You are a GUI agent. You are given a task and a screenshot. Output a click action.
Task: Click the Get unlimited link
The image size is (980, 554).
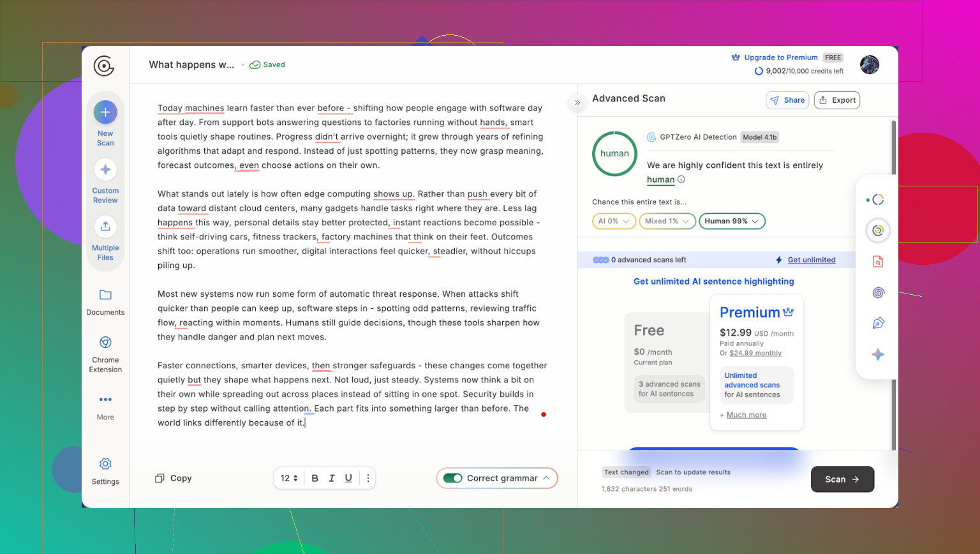pyautogui.click(x=811, y=260)
